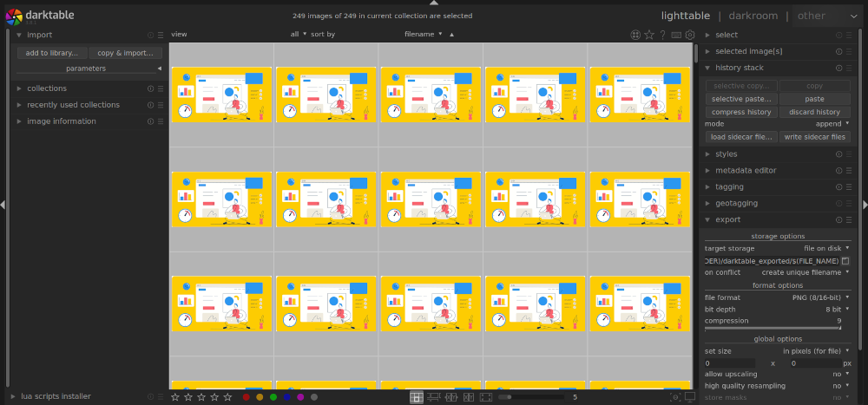Viewport: 868px width, 405px height.
Task: Clear color labels with the gray dot
Action: click(x=314, y=396)
